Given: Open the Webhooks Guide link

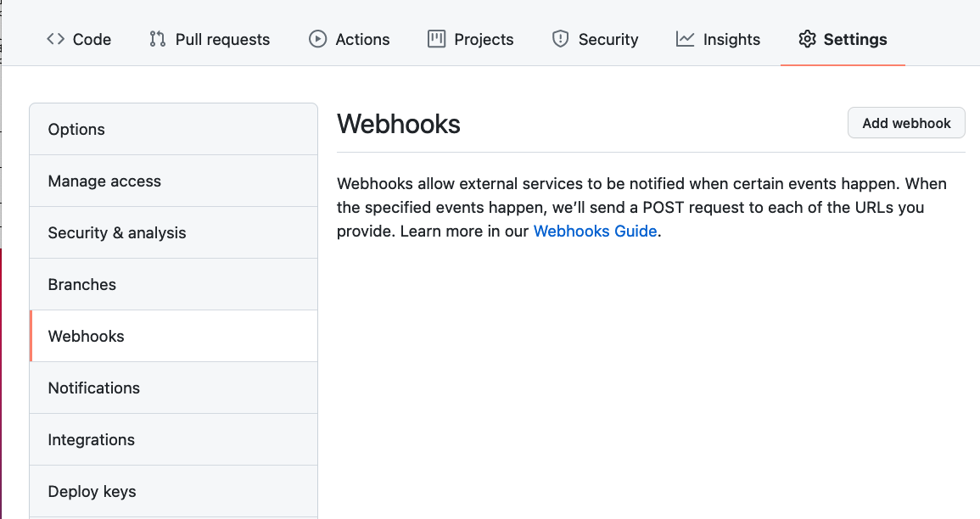Looking at the screenshot, I should (595, 231).
